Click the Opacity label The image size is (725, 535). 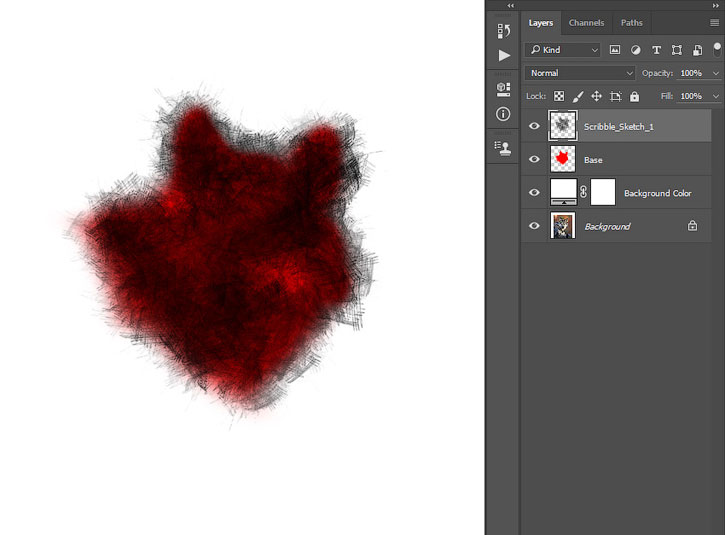(657, 73)
